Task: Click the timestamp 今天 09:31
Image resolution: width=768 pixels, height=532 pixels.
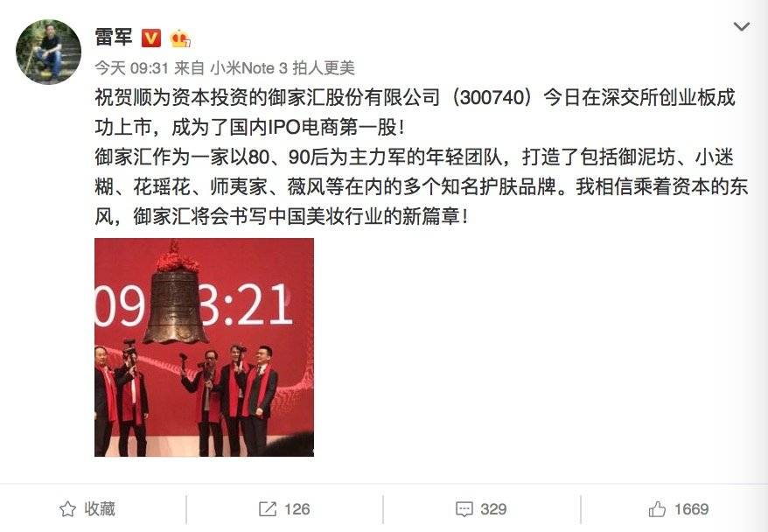Action: point(132,67)
